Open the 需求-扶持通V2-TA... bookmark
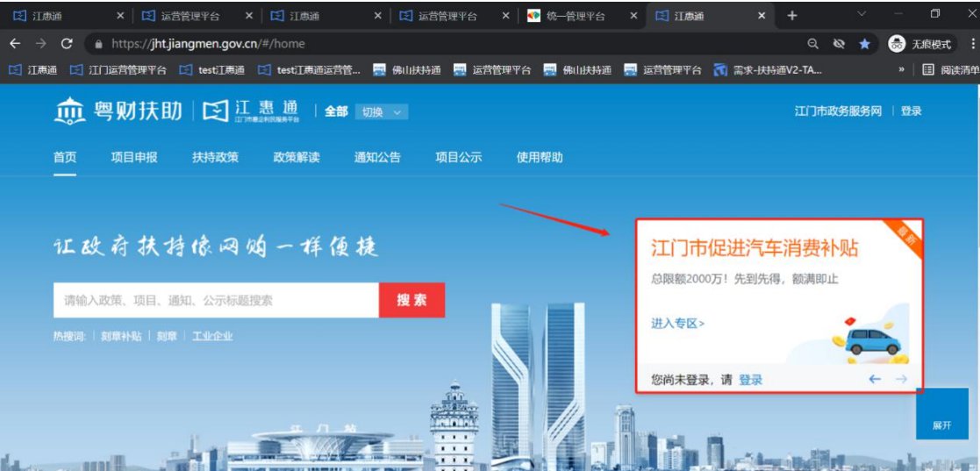Screen dimensions: 980x471 click(x=769, y=70)
